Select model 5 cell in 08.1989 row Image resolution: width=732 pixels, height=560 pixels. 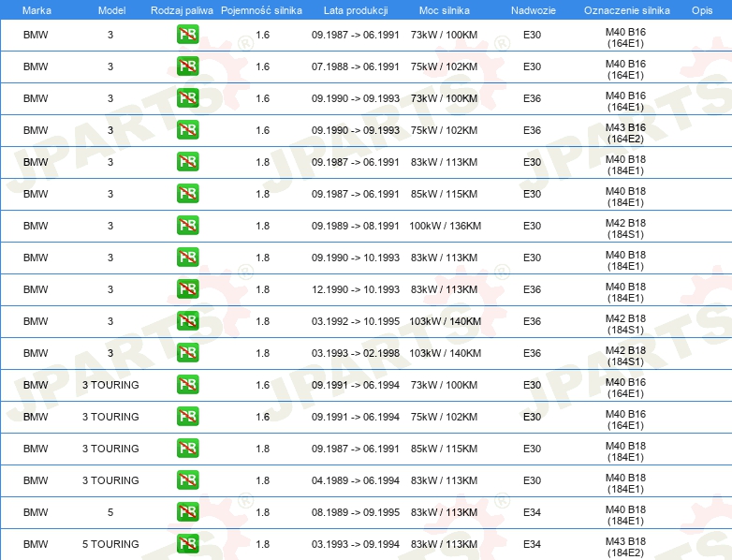click(x=110, y=512)
